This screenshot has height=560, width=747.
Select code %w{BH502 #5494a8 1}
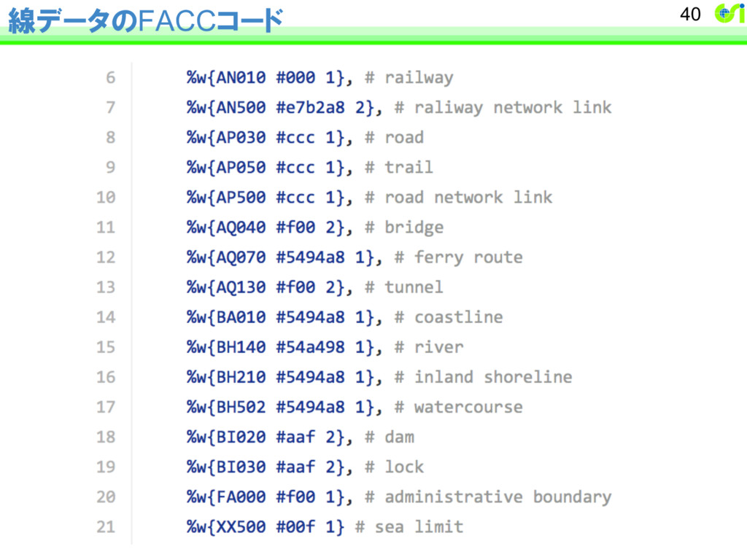pyautogui.click(x=280, y=408)
